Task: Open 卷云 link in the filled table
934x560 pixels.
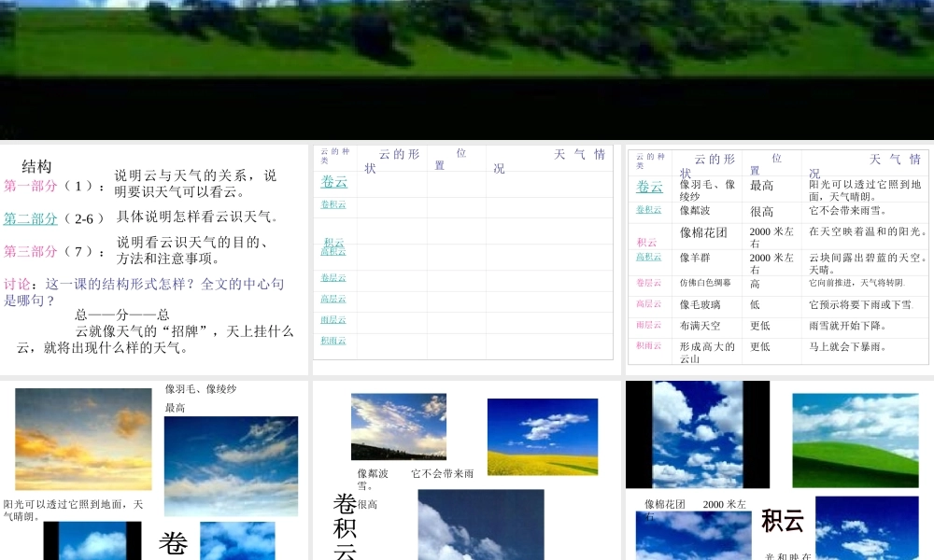Action: [649, 187]
